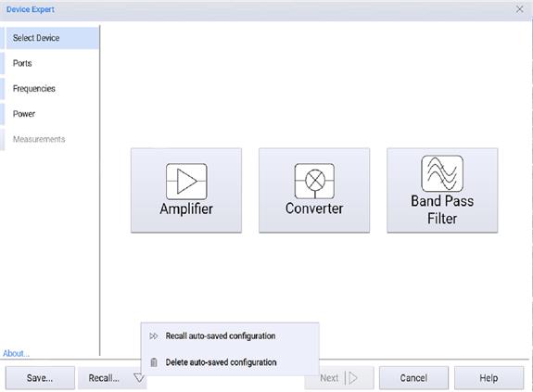Click the double-arrow icon beside Recall auto-saved
Image resolution: width=533 pixels, height=392 pixels.
click(x=154, y=336)
